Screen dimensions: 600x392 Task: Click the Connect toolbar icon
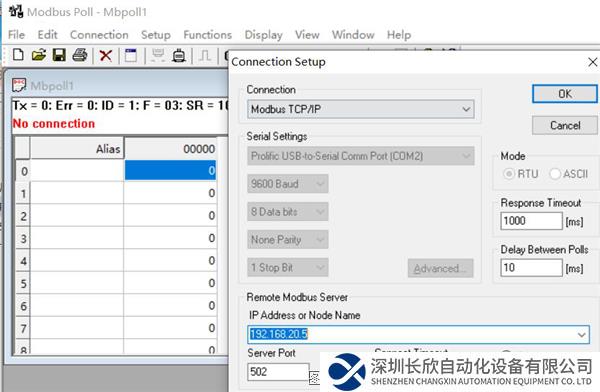[158, 56]
